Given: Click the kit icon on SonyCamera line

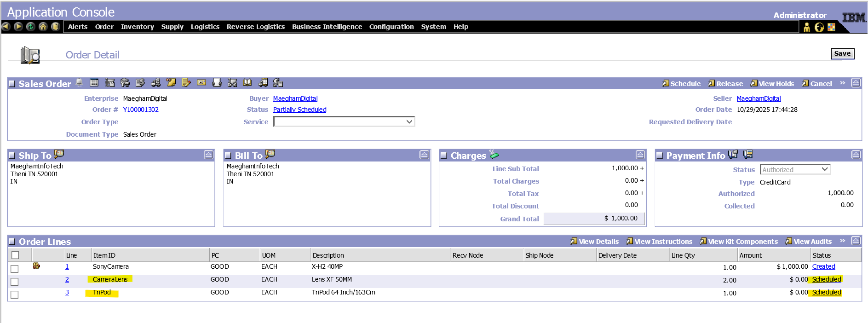Looking at the screenshot, I should (36, 266).
